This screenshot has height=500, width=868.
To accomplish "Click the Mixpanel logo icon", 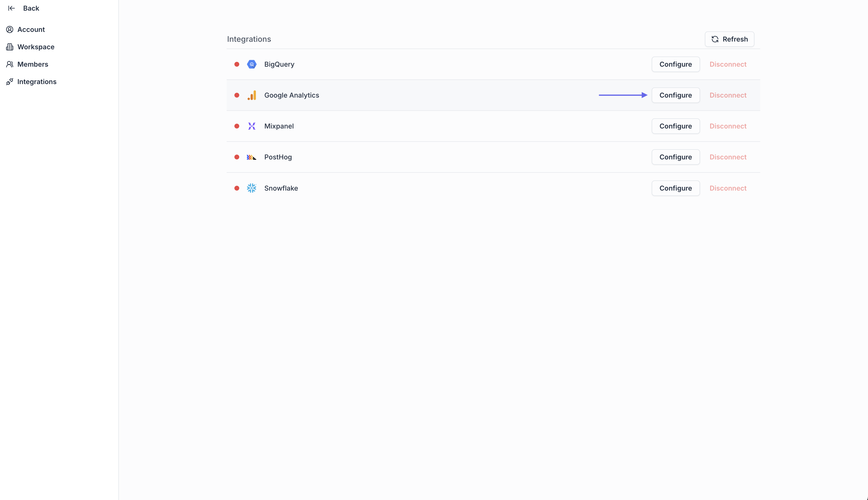I will tap(252, 126).
